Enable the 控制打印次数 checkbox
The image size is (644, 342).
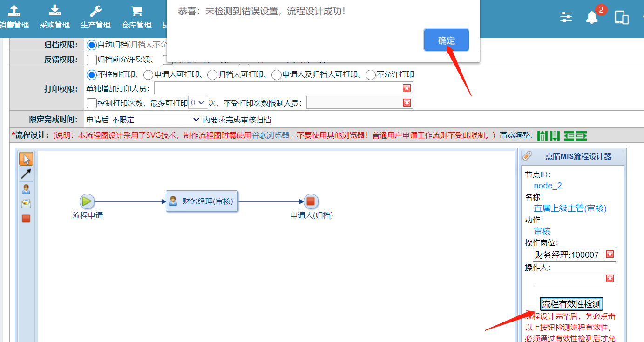click(92, 103)
